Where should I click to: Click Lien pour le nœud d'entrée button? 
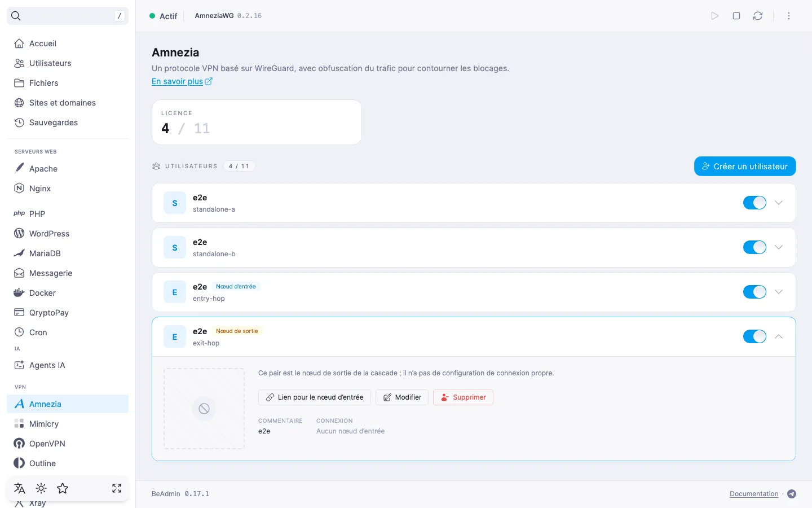(315, 397)
